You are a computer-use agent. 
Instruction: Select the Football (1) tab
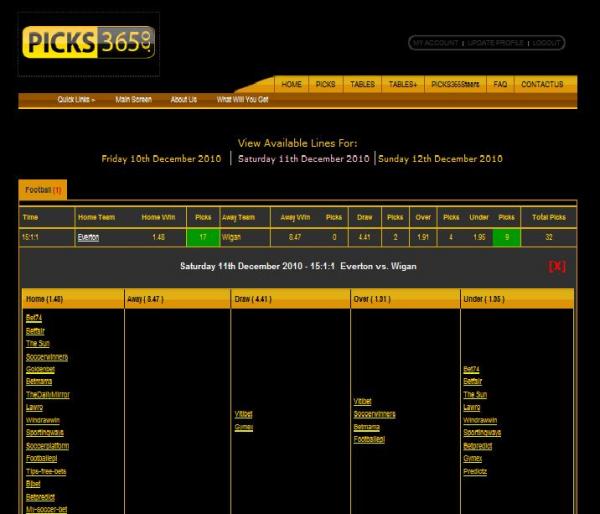pos(43,190)
